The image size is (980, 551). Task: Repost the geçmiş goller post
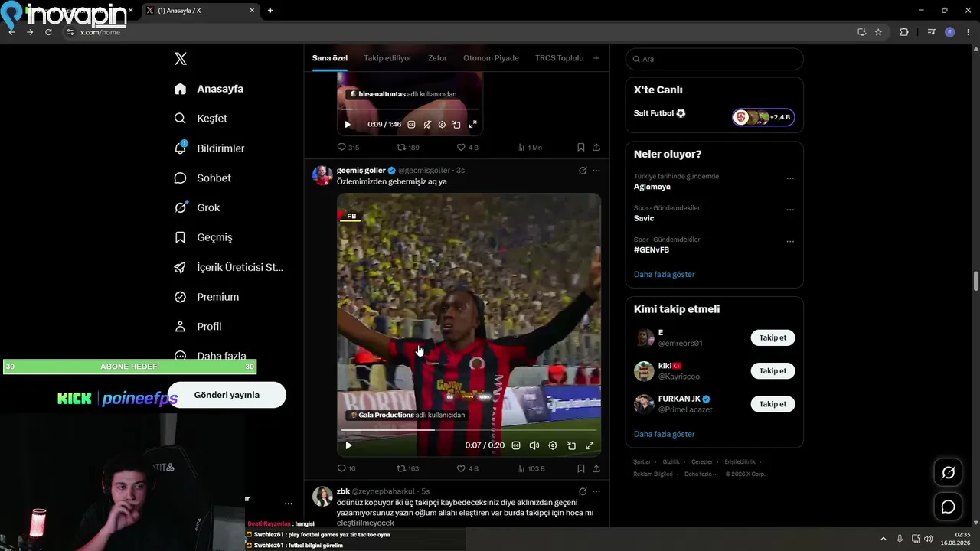(x=407, y=468)
